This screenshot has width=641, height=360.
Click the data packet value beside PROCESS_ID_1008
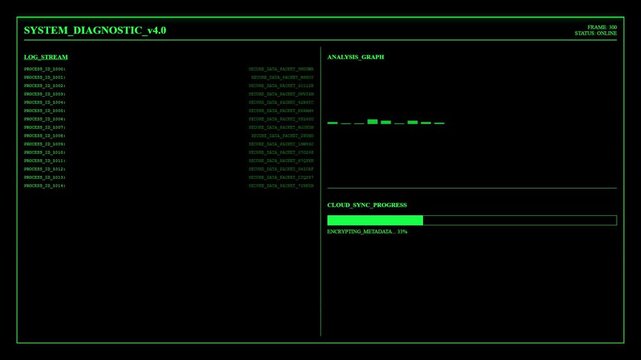point(282,136)
